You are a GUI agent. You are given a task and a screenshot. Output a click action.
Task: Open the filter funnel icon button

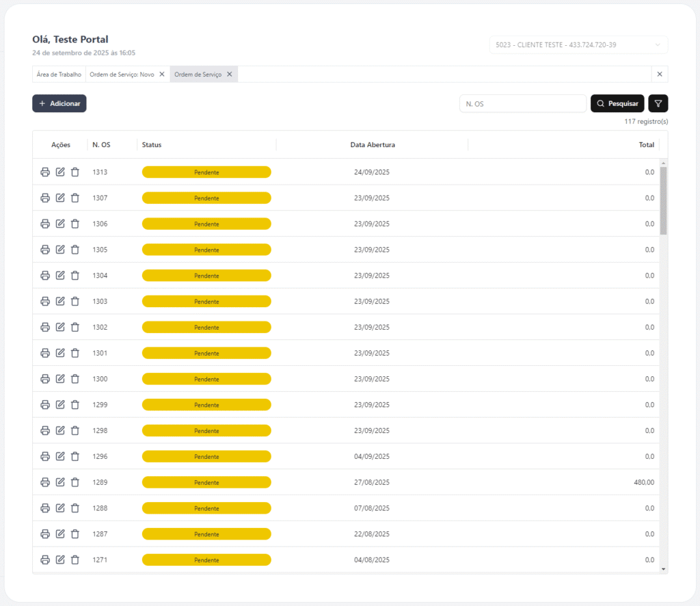point(658,103)
